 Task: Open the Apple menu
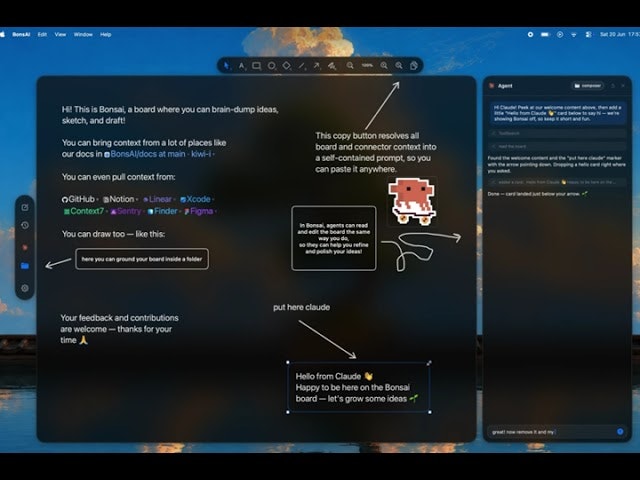pos(2,34)
